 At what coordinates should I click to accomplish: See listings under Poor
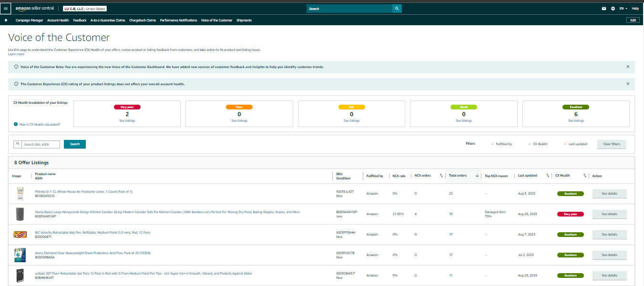pos(239,121)
